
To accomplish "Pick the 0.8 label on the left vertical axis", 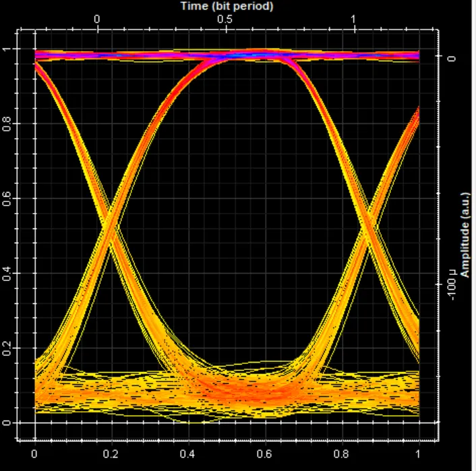I will click(6, 124).
